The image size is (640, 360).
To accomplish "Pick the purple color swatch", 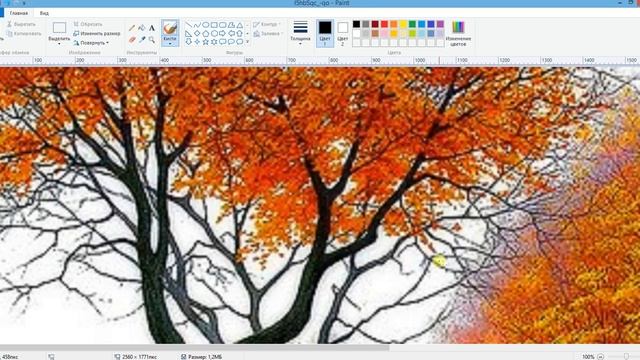I will (440, 24).
